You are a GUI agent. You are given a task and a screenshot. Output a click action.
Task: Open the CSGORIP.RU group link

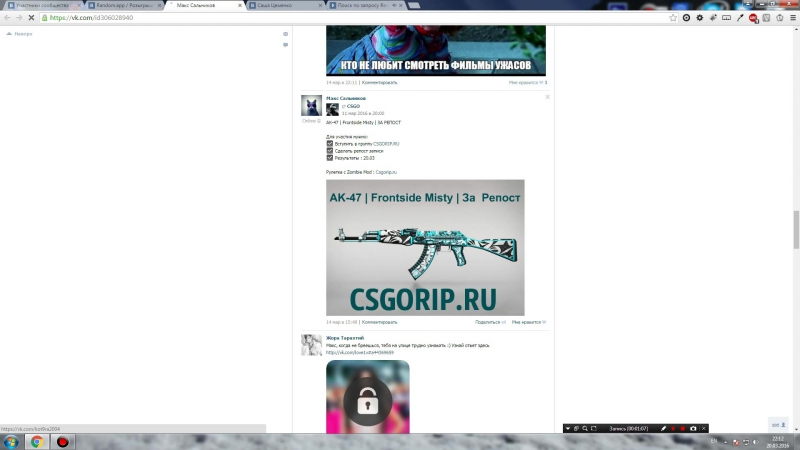pyautogui.click(x=386, y=144)
